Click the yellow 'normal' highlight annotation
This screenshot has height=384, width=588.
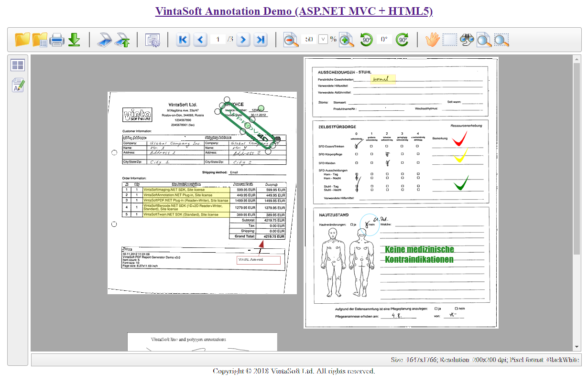click(383, 79)
